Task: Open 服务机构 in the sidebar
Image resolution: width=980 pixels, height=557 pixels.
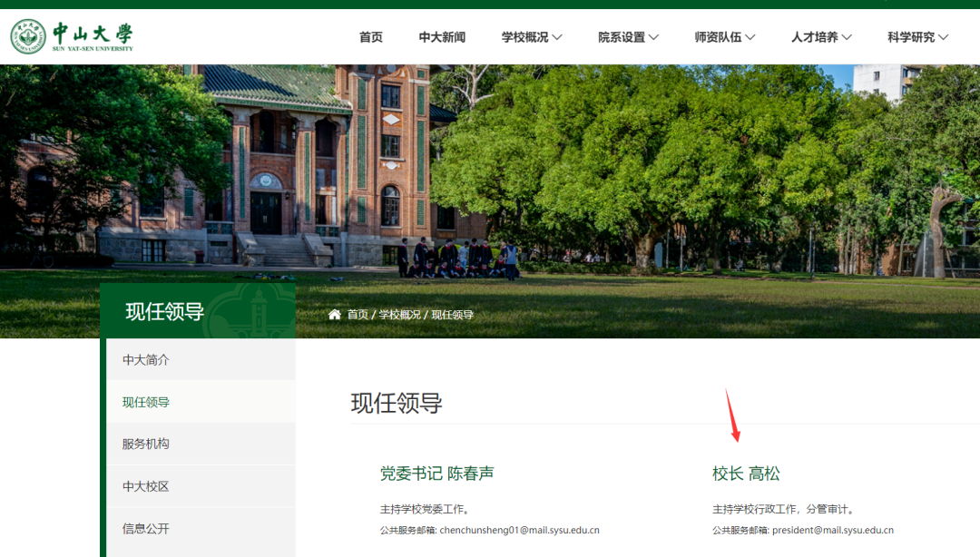Action: coord(201,444)
